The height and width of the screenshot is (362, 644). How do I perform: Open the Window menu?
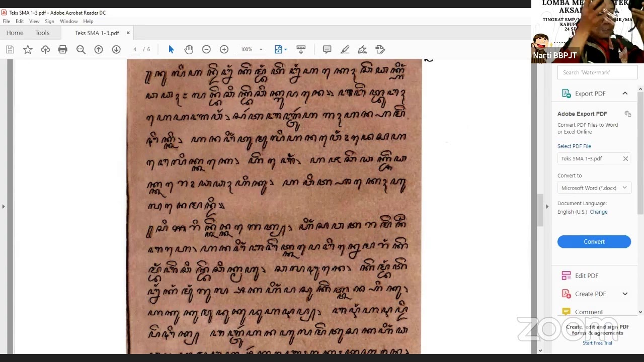tap(68, 21)
